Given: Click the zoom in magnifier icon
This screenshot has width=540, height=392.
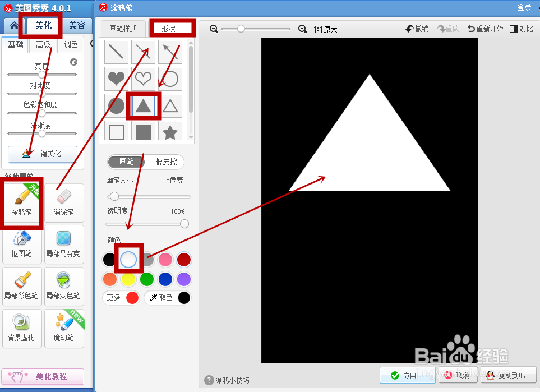Looking at the screenshot, I should pos(302,29).
